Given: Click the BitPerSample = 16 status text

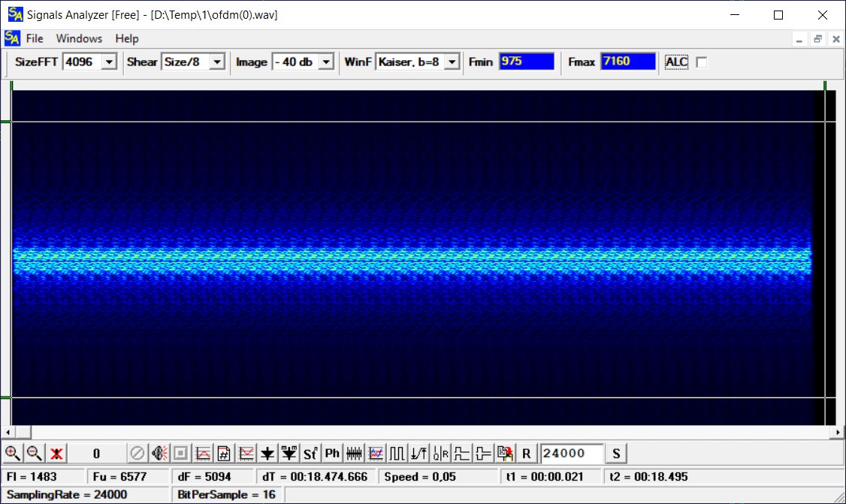Looking at the screenshot, I should pyautogui.click(x=227, y=495).
